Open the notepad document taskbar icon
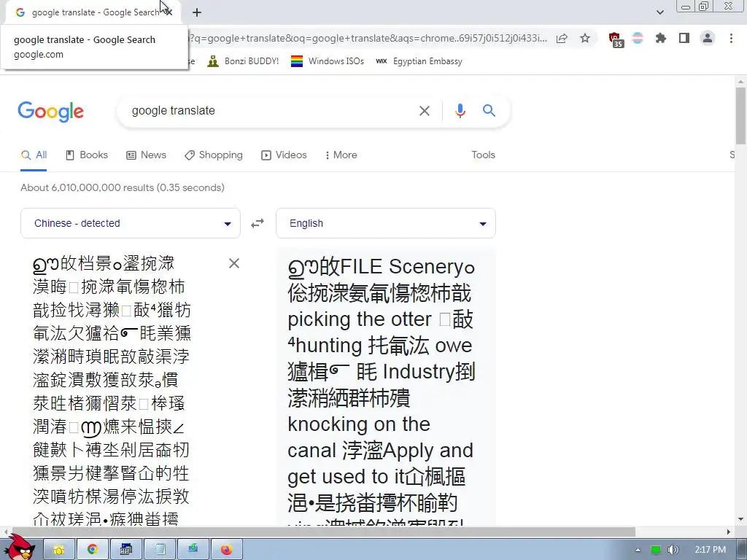The width and height of the screenshot is (747, 560). click(x=160, y=550)
